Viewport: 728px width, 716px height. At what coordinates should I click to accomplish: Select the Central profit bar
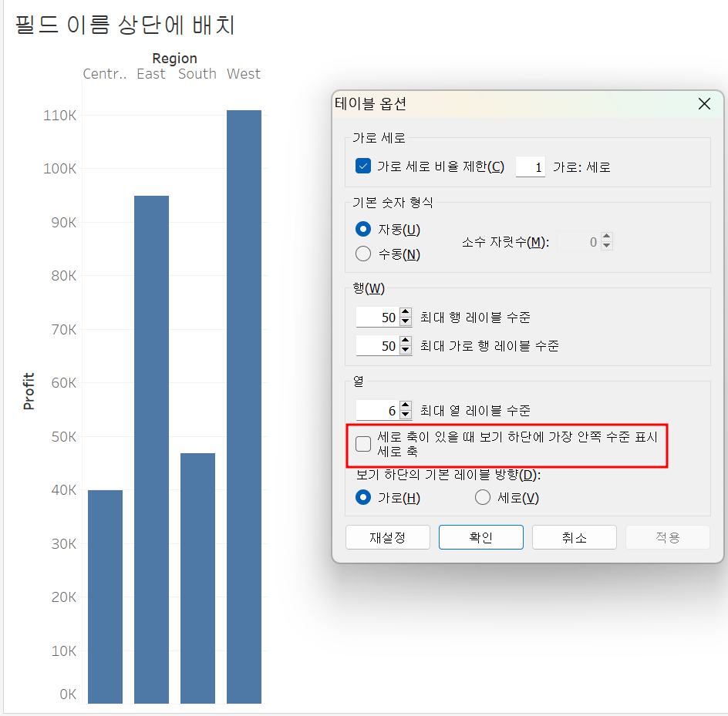[106, 597]
